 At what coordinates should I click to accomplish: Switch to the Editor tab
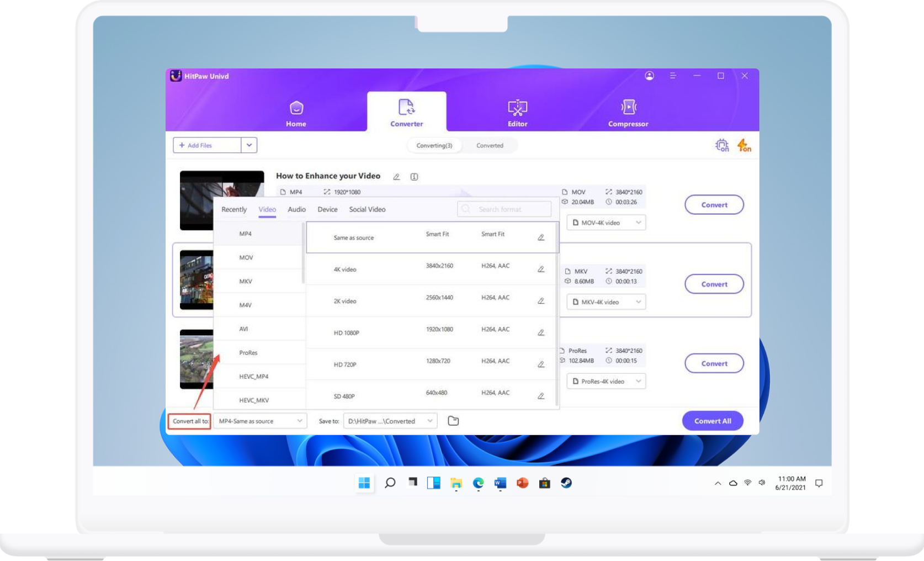(x=517, y=112)
